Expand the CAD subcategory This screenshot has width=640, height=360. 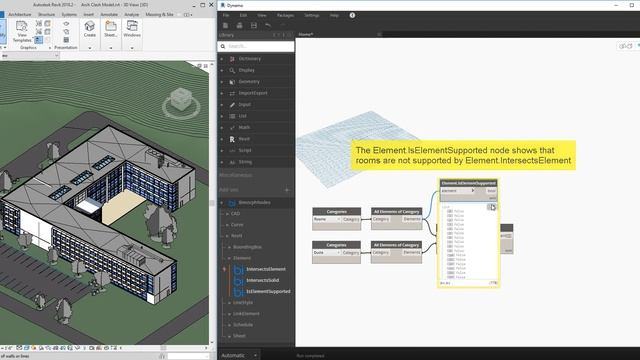[227, 213]
